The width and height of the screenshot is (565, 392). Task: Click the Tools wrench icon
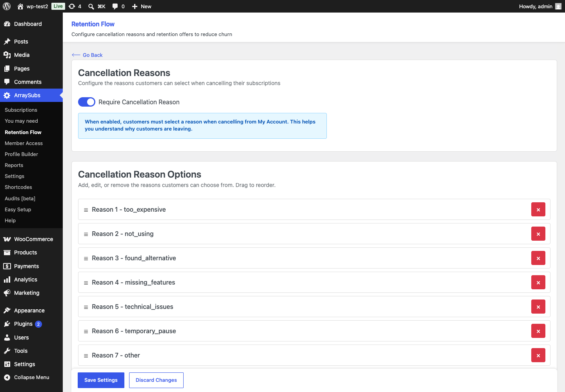[x=7, y=351]
